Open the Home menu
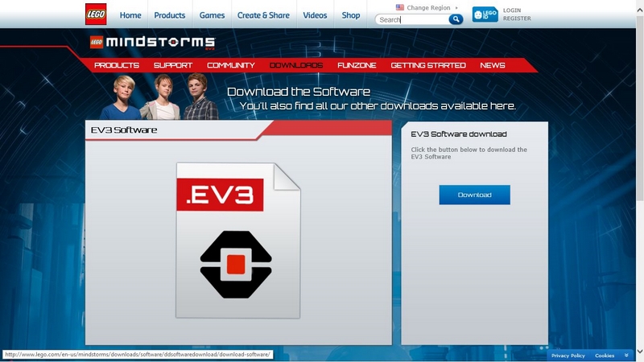 tap(130, 15)
